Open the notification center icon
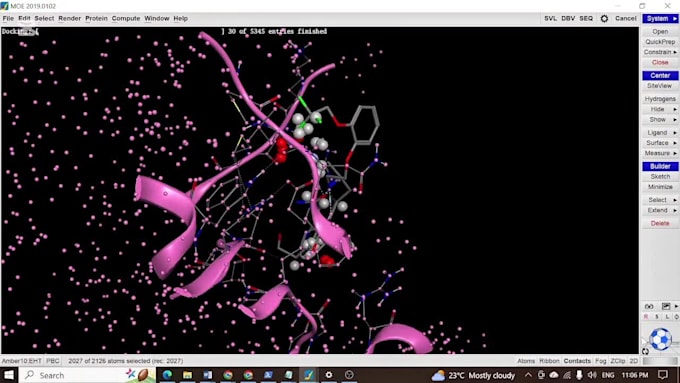This screenshot has width=680, height=383. tap(663, 375)
